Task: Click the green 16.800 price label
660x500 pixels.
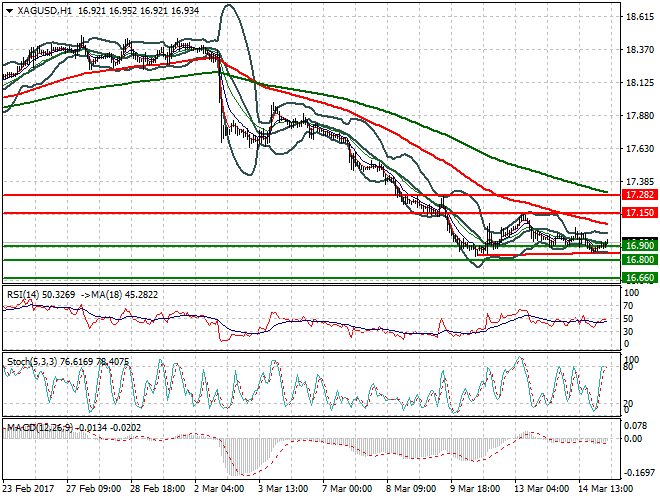Action: (638, 260)
